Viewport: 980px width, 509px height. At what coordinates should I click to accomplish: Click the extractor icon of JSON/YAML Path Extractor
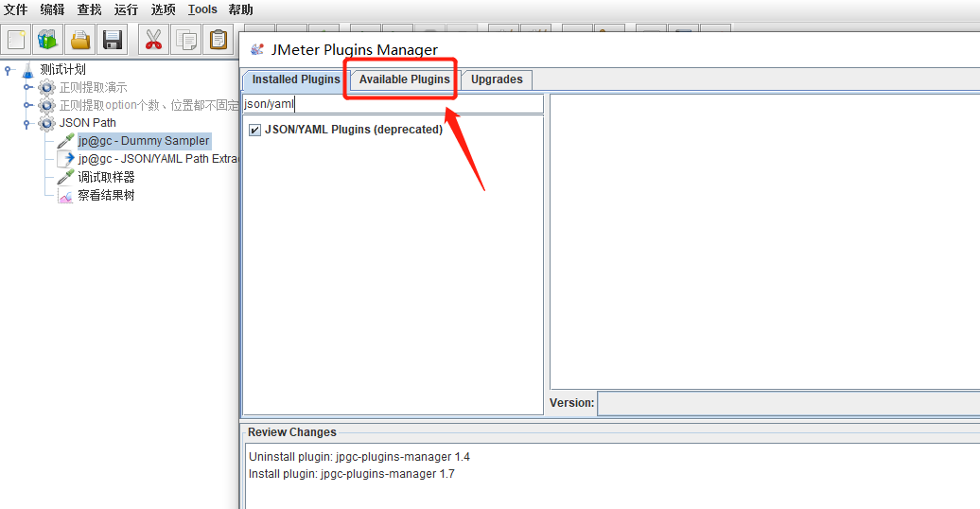[x=65, y=159]
